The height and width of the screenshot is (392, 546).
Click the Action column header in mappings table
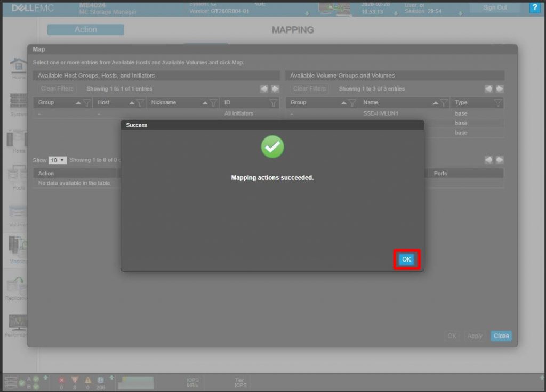(75, 173)
